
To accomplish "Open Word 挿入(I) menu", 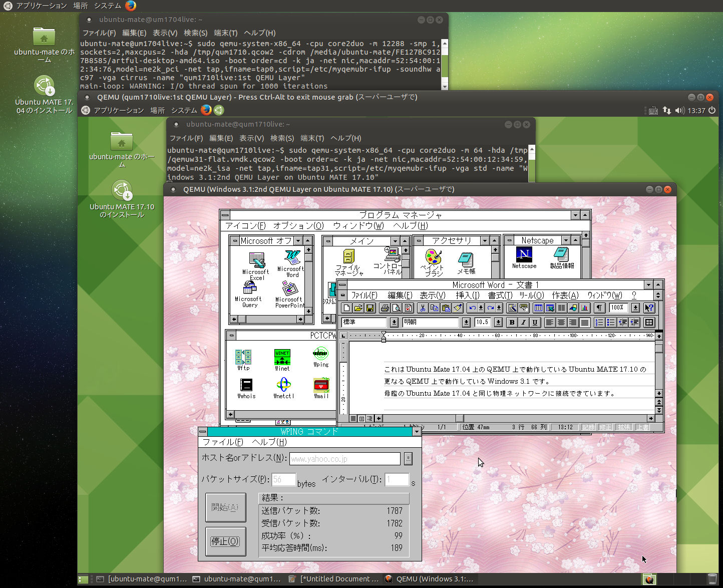I will pyautogui.click(x=468, y=295).
